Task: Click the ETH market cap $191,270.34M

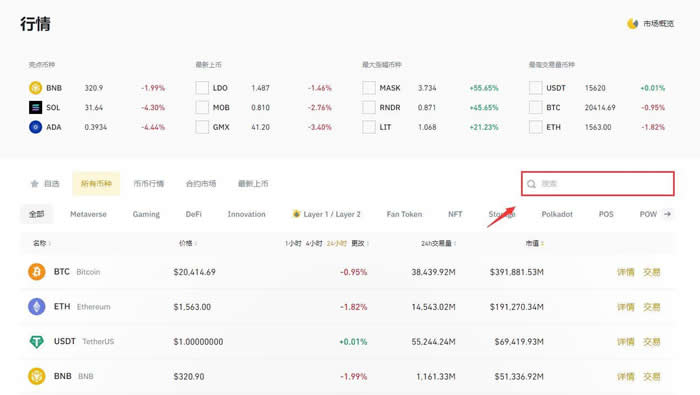Action: (517, 307)
